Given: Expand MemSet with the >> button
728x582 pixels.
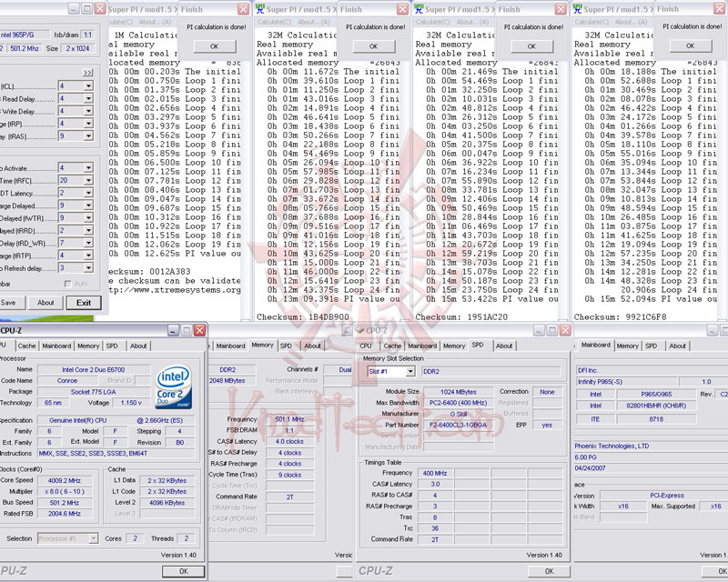Looking at the screenshot, I should [x=87, y=73].
